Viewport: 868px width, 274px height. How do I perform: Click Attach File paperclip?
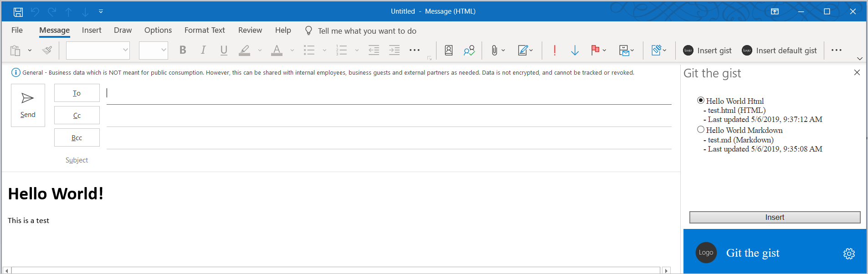(494, 50)
